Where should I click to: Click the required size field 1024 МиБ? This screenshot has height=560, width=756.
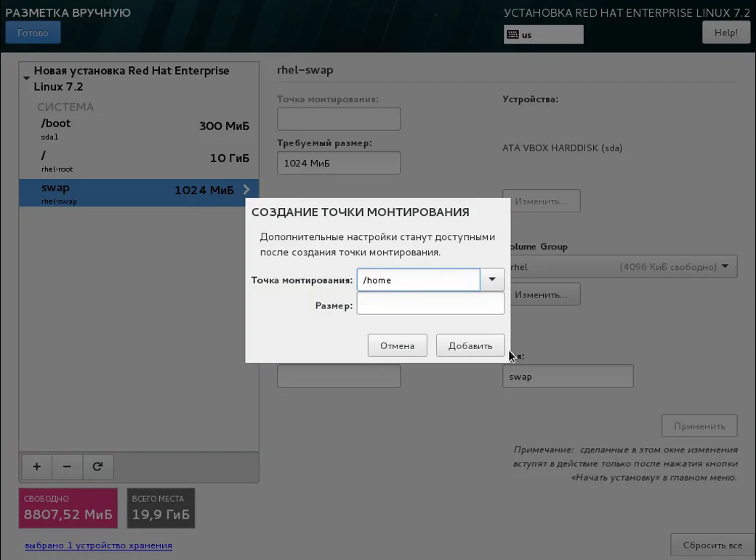click(x=339, y=163)
